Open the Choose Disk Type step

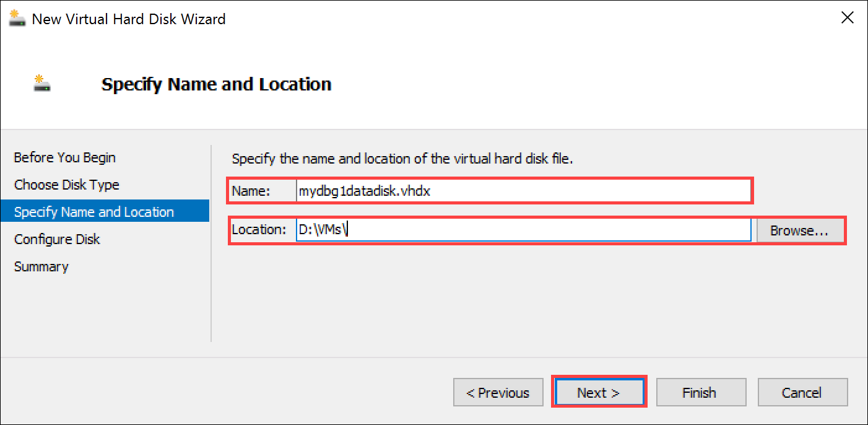(x=66, y=185)
